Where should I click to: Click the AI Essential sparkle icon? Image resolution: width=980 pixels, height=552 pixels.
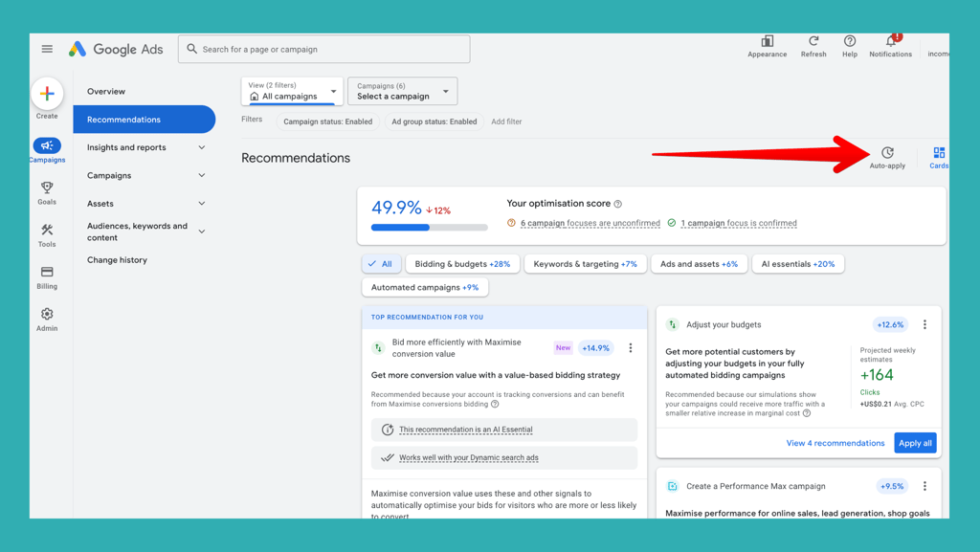(x=388, y=430)
